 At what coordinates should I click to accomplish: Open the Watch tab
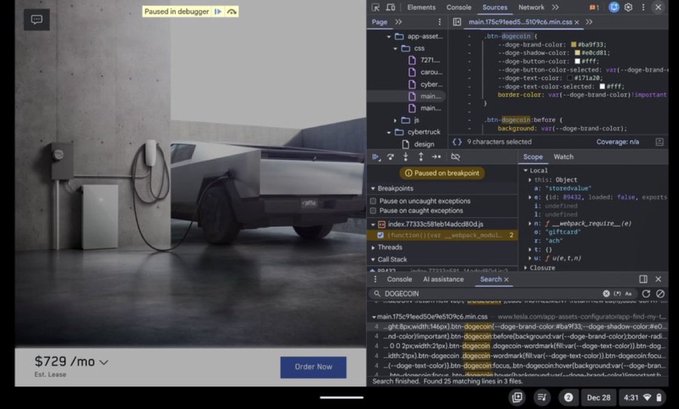[x=563, y=157]
